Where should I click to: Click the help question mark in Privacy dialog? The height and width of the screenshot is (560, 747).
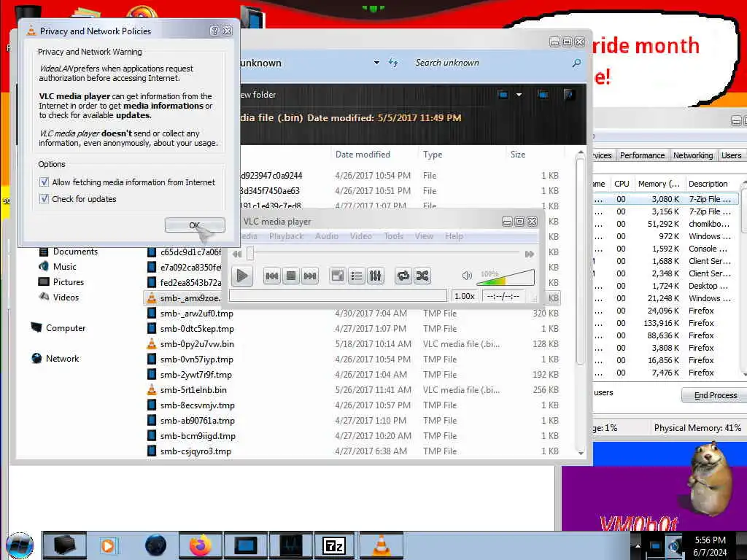215,31
